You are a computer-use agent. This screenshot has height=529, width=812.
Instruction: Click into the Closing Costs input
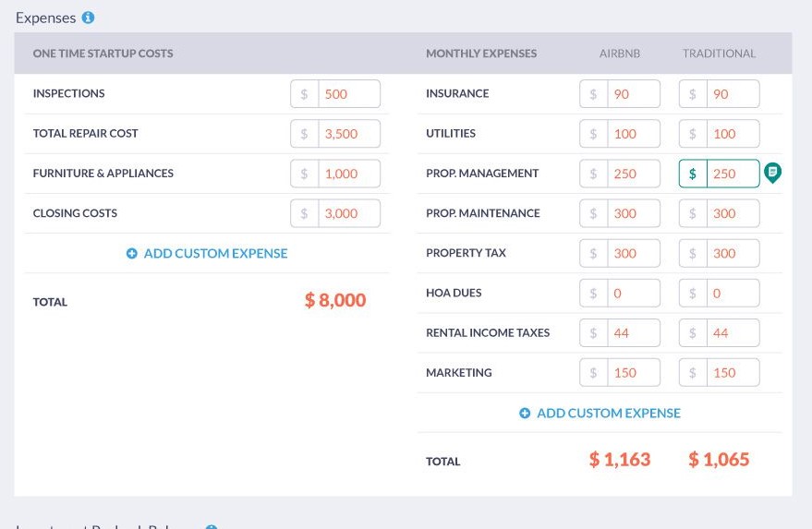click(x=348, y=213)
